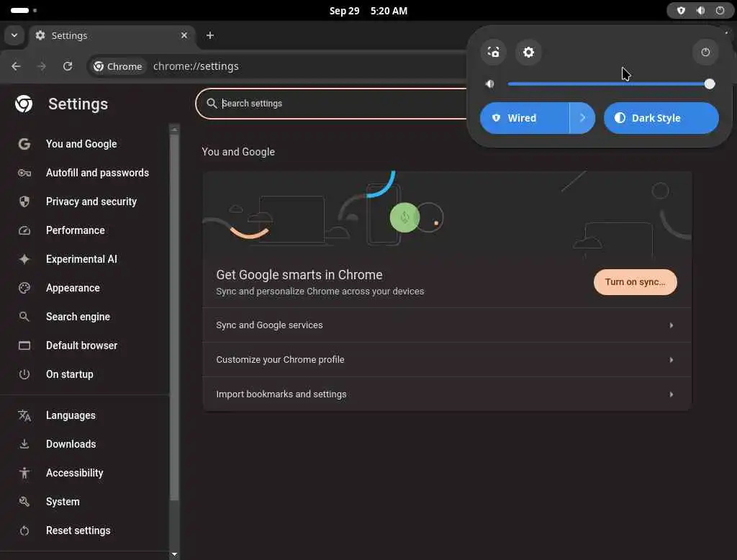Click the Chrome site info chip
This screenshot has width=737, height=560.
[x=117, y=66]
